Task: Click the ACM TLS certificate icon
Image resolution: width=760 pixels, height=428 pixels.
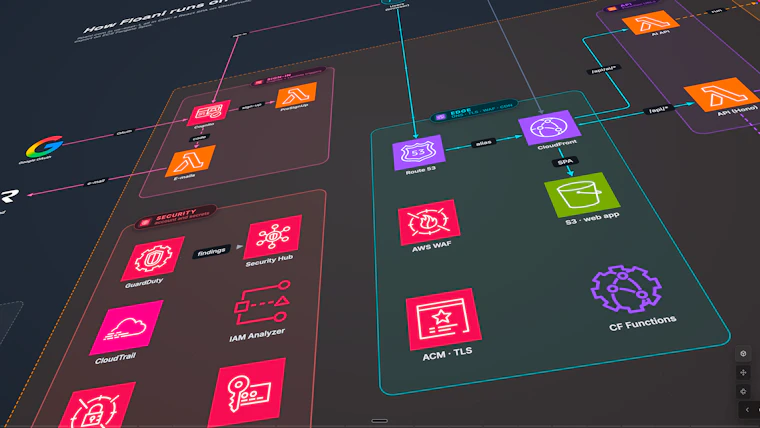Action: tap(443, 318)
